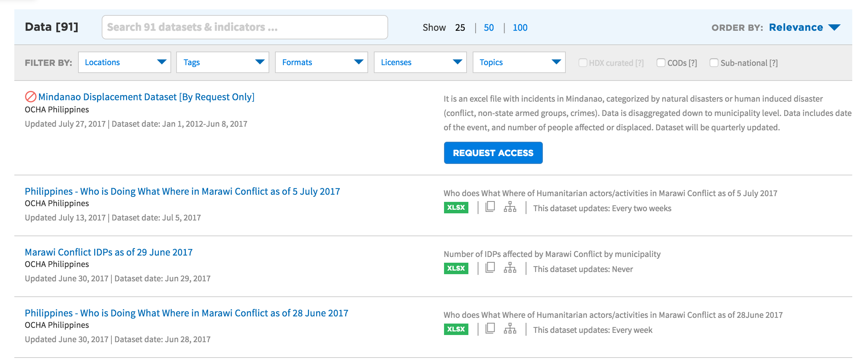Screen dimensions: 868x364
Task: Toggle the Sub-national checkbox
Action: [714, 63]
